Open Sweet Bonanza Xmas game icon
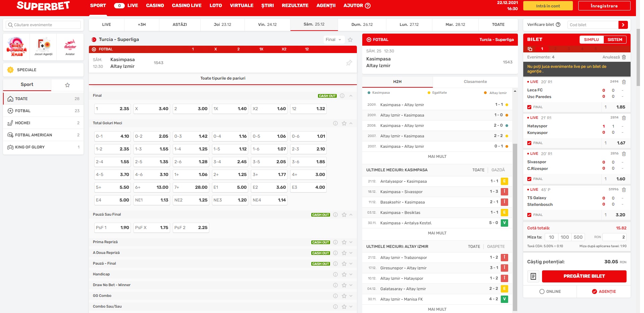644x313 pixels. click(x=16, y=47)
